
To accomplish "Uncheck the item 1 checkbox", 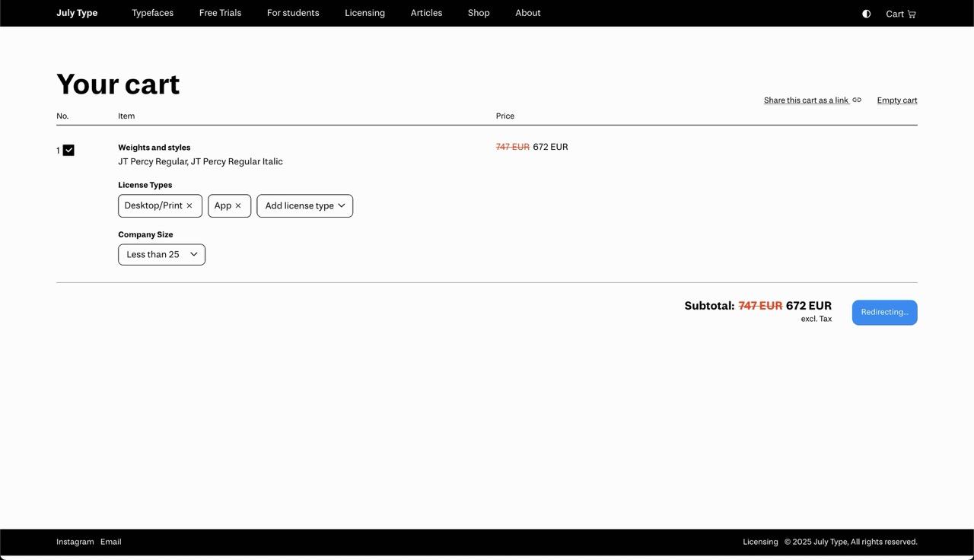I will [x=68, y=151].
